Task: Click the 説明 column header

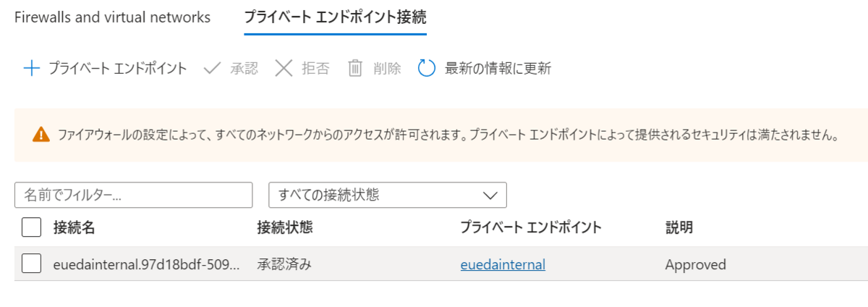Action: point(678,227)
